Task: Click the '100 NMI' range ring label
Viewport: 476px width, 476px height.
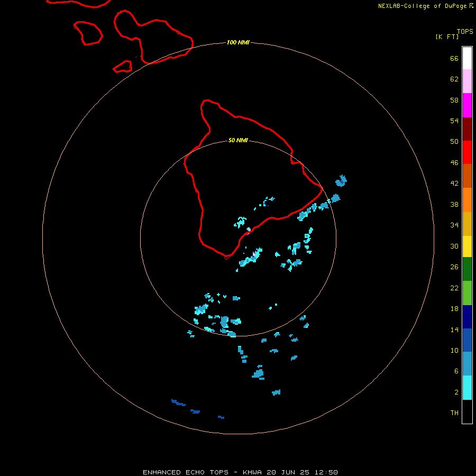Action: [239, 42]
